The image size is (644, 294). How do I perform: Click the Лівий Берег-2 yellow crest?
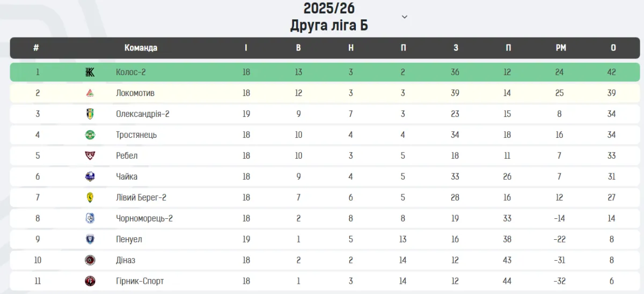90,197
